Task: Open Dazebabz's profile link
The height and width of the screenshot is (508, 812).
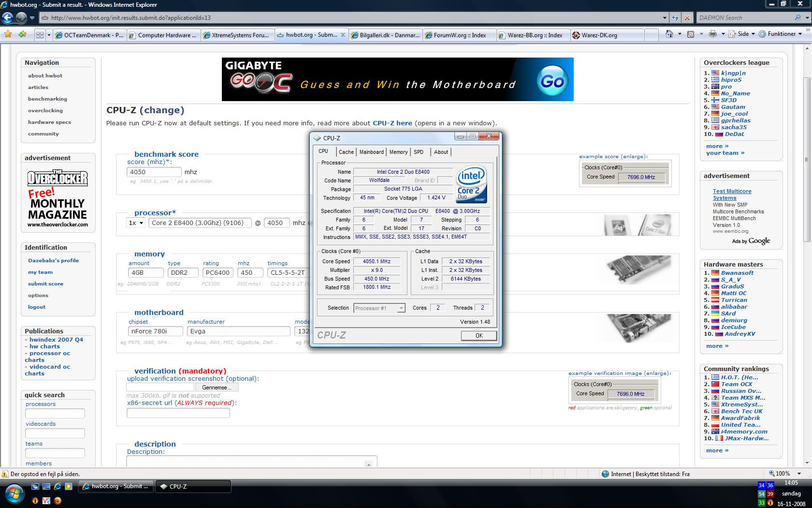Action: pyautogui.click(x=53, y=260)
